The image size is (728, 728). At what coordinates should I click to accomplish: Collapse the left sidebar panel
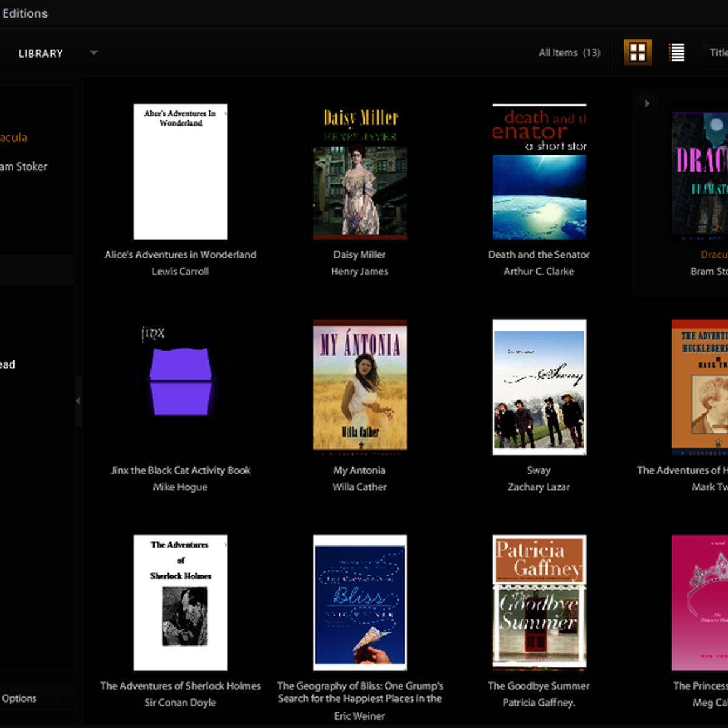coord(78,400)
